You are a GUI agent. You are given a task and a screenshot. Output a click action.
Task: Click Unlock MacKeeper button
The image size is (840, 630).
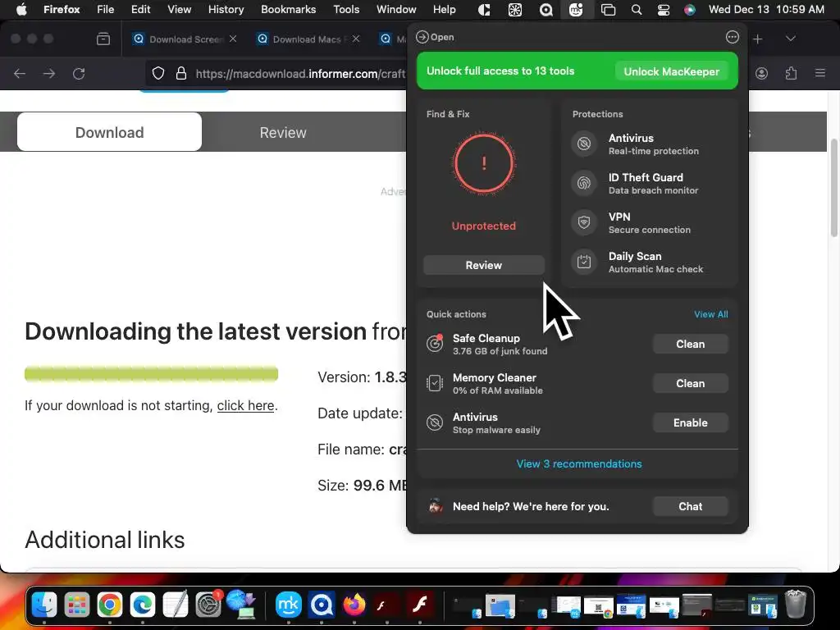coord(671,71)
